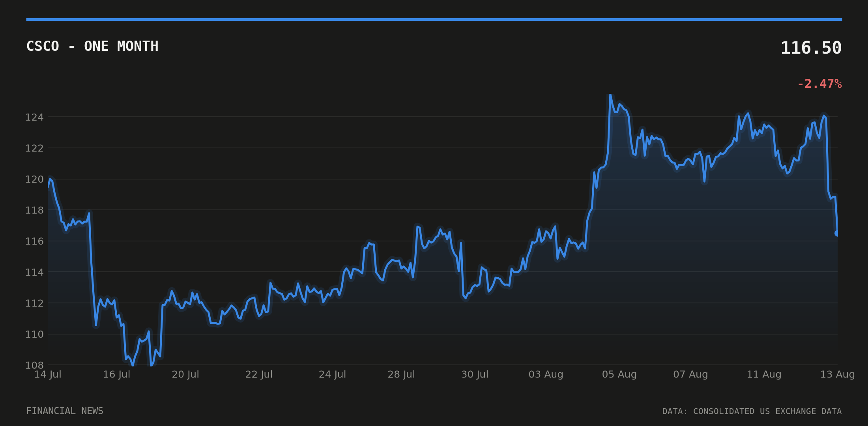Click the FINANCIAL NEWS footer text

(65, 411)
